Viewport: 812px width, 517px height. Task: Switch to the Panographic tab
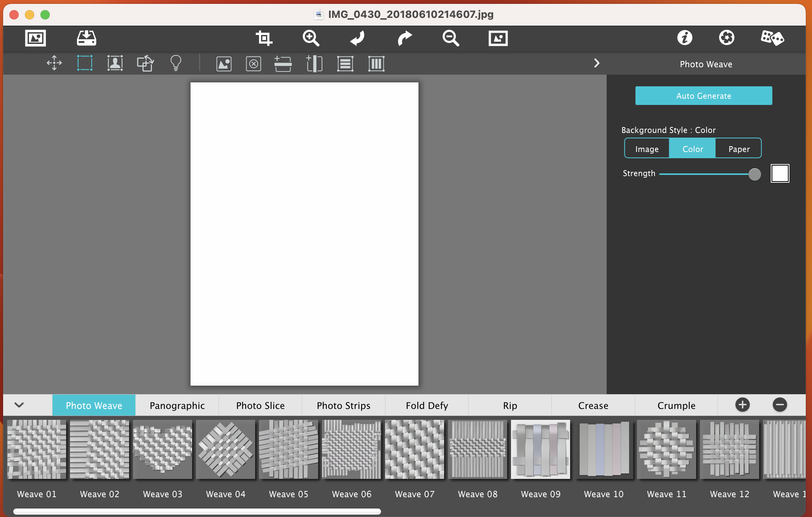click(177, 405)
